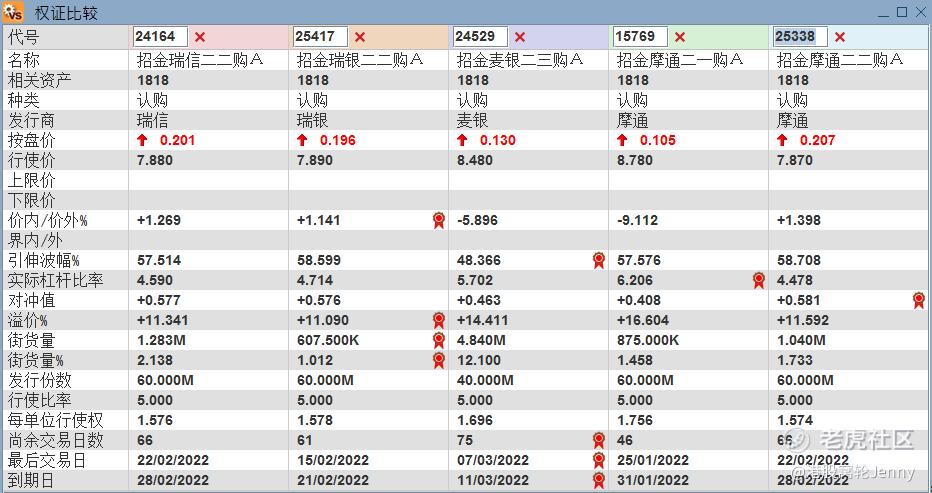Click the award ribbon next to +11.090
Viewport: 932px width, 493px height.
(439, 321)
